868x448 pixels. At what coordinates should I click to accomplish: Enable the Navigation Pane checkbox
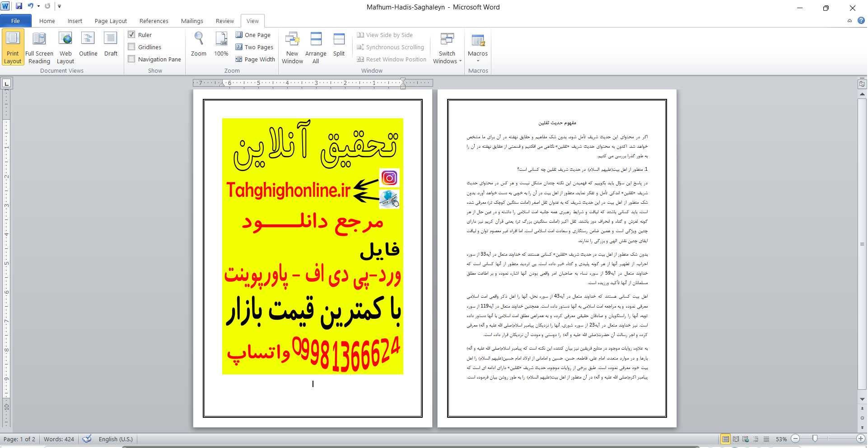131,59
